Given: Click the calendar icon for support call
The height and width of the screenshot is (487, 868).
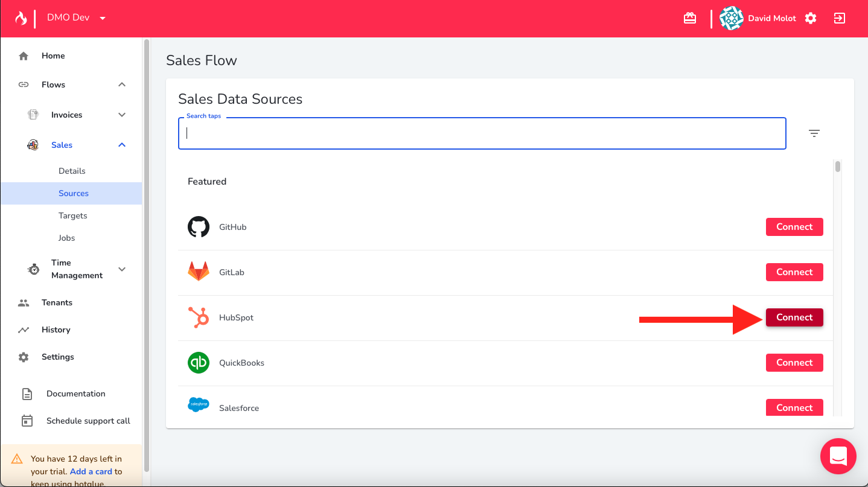Looking at the screenshot, I should point(27,421).
